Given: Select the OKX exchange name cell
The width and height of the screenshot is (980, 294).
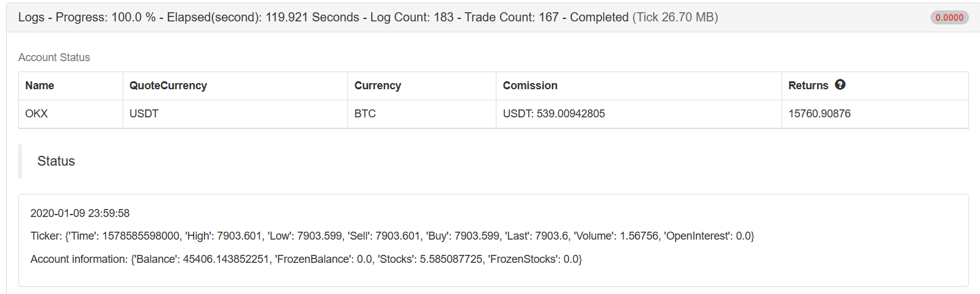Looking at the screenshot, I should pyautogui.click(x=37, y=114).
